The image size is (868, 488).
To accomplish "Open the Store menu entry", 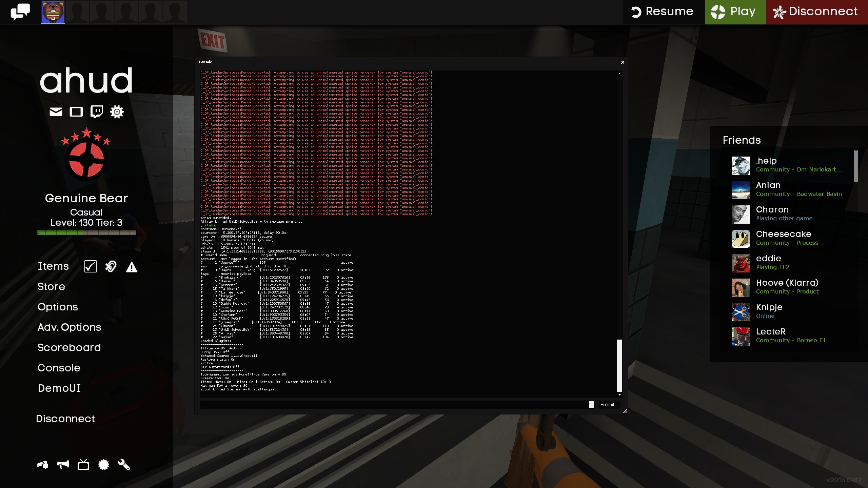I will (51, 287).
